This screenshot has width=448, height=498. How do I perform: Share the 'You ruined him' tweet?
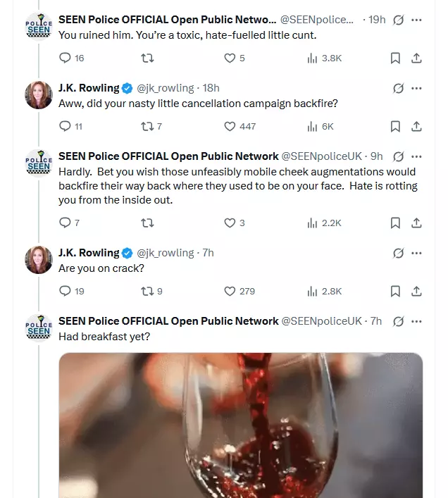[416, 58]
